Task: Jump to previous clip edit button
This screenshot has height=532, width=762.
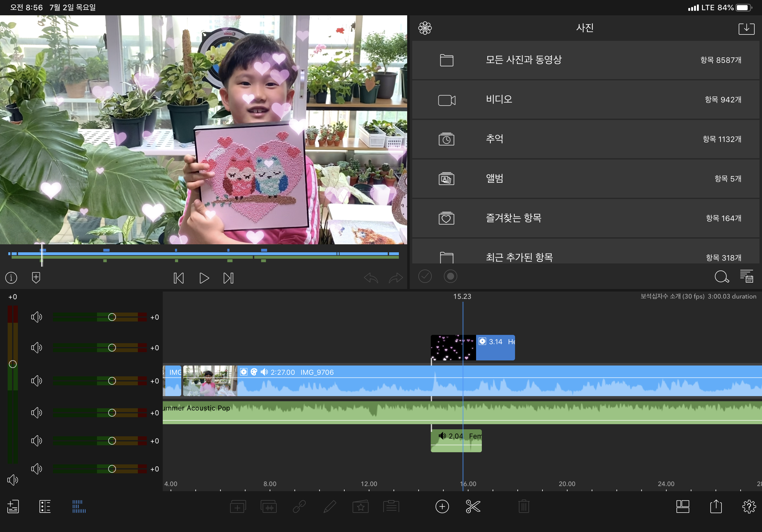Action: (x=179, y=278)
